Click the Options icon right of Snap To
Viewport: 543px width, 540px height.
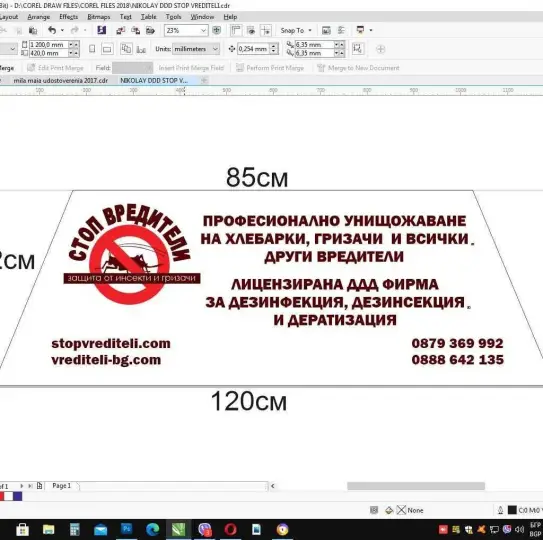pos(326,30)
